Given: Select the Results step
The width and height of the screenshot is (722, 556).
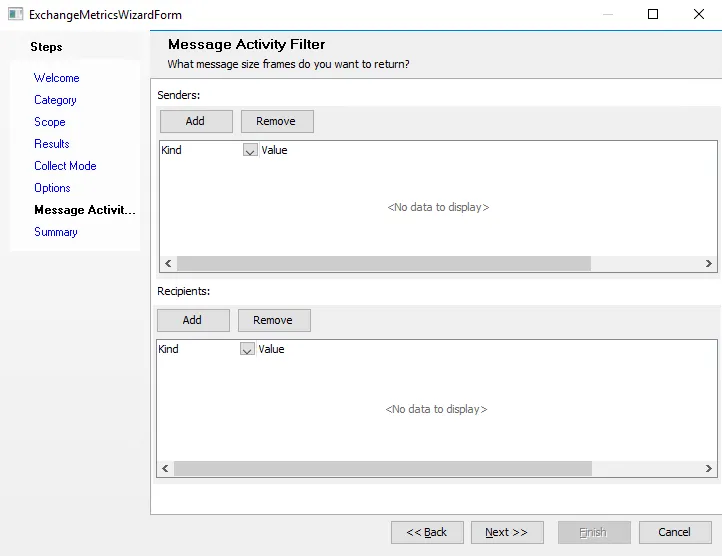Looking at the screenshot, I should 52,144.
